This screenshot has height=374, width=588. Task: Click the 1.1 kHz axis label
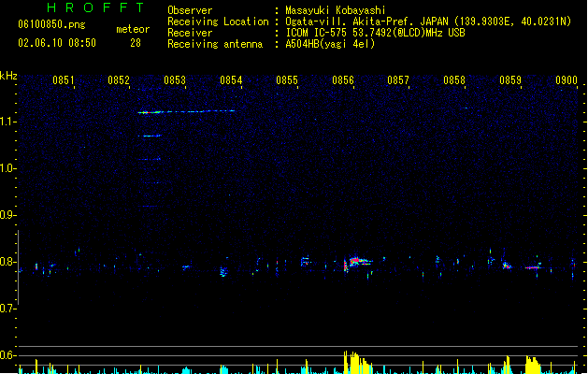[x=8, y=122]
